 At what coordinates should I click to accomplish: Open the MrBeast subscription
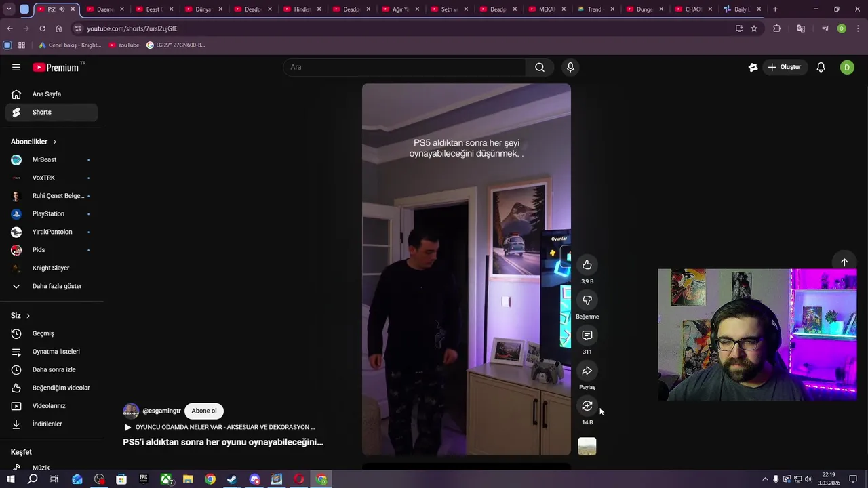pyautogui.click(x=52, y=159)
